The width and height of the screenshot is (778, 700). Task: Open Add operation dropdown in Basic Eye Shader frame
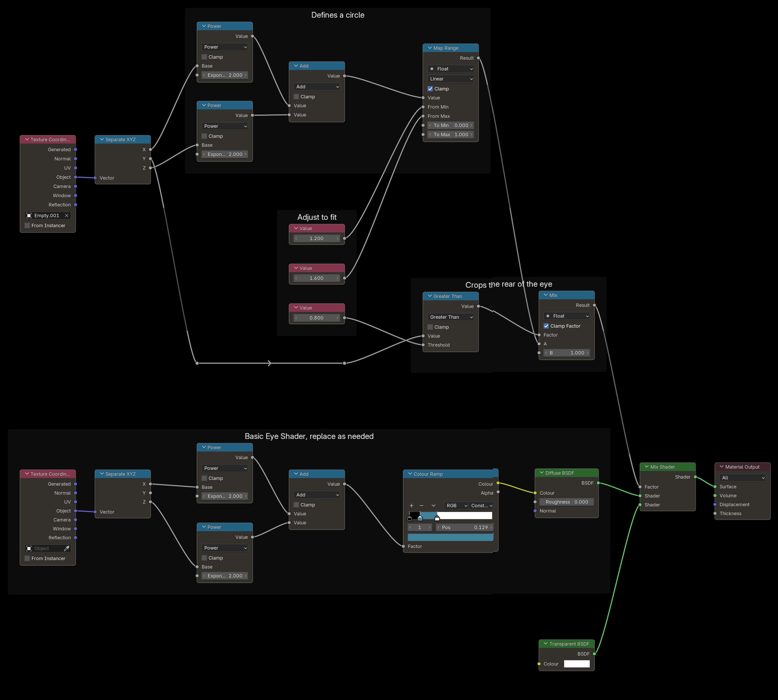click(x=317, y=495)
